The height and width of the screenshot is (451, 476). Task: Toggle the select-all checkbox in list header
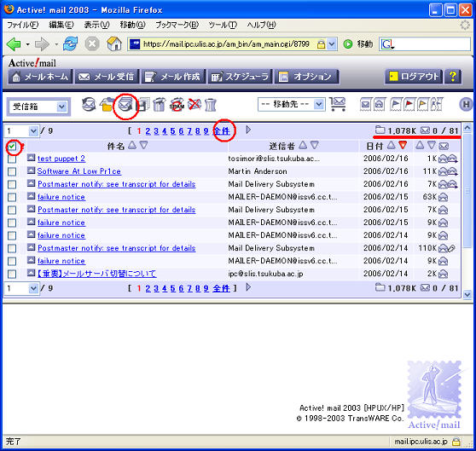point(12,147)
